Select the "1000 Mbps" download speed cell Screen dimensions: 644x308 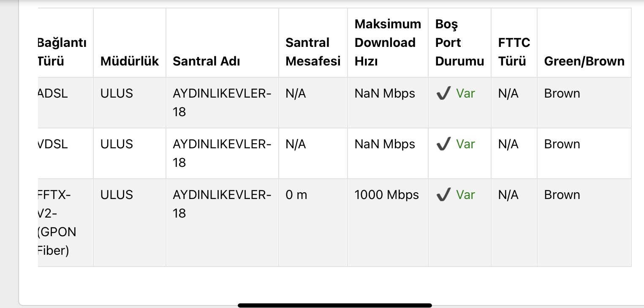tap(386, 195)
